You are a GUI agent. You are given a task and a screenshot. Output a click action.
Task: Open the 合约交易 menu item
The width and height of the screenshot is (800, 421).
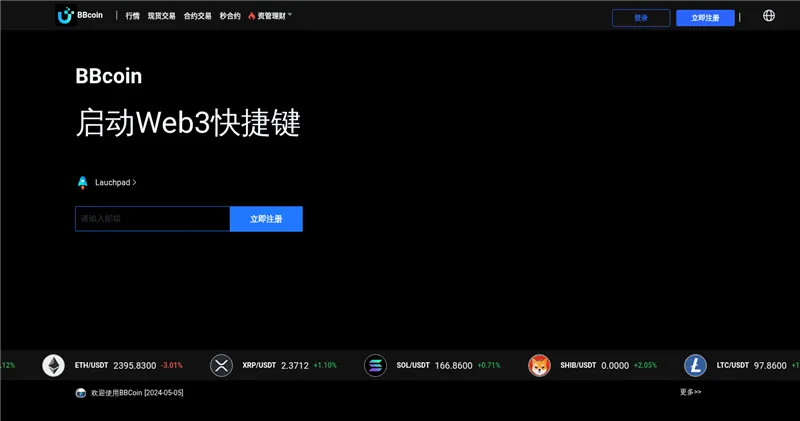[x=197, y=16]
